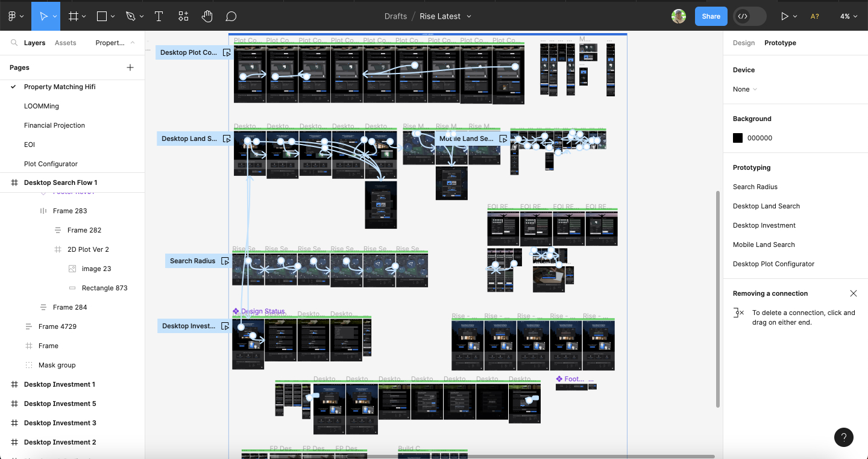Click play icon on Desktop Land S flow
The image size is (868, 459).
pyautogui.click(x=227, y=139)
